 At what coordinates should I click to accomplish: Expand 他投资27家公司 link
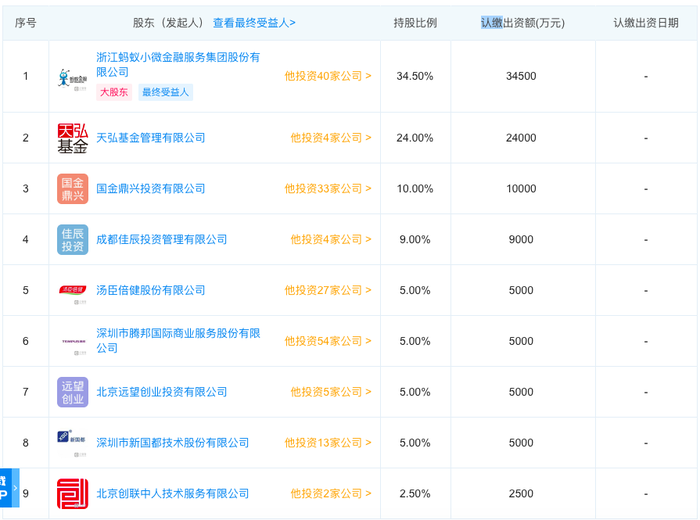(x=328, y=291)
